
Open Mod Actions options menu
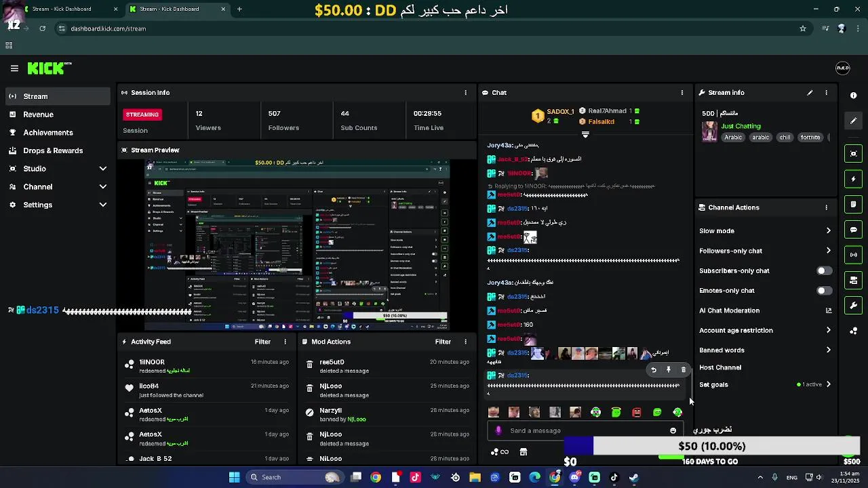click(465, 342)
